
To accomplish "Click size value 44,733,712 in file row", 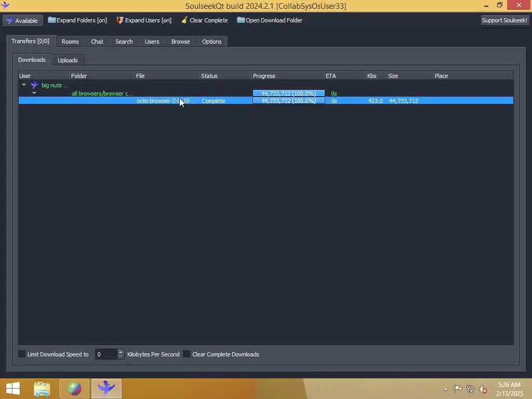I will (x=403, y=101).
